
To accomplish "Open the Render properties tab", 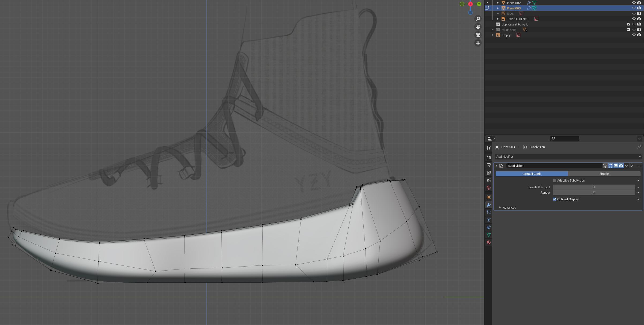I will (488, 158).
